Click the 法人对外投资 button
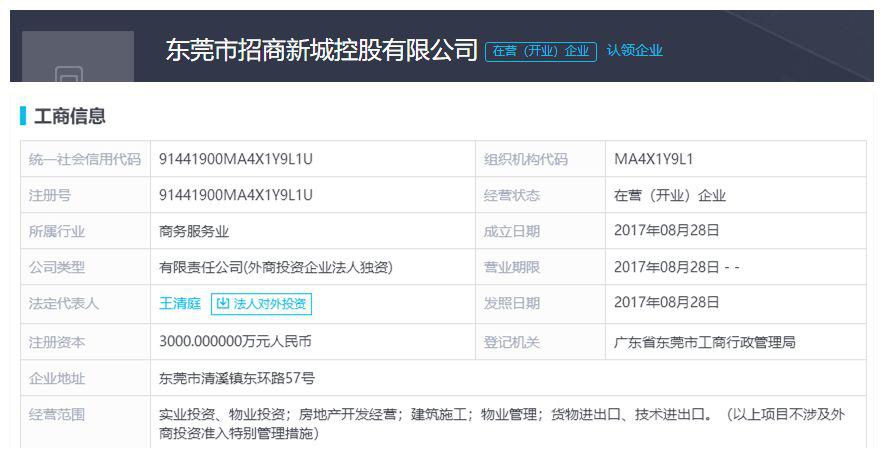The height and width of the screenshot is (458, 884). [x=261, y=304]
